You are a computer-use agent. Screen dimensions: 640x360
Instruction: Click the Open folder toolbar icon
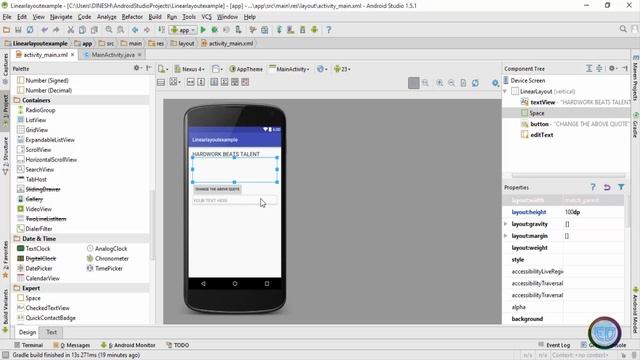[6, 30]
